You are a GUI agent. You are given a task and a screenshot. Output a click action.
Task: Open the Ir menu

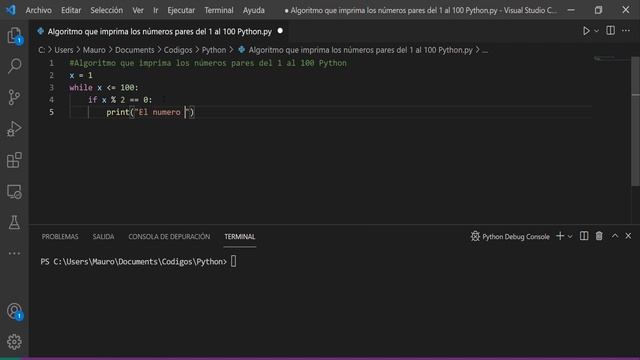[156, 10]
